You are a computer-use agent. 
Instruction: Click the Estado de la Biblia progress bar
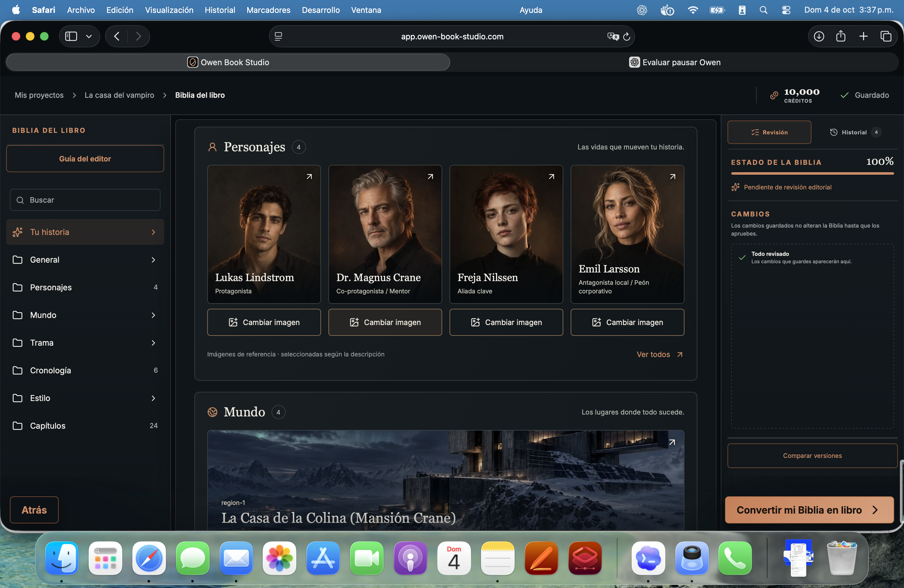coord(812,173)
